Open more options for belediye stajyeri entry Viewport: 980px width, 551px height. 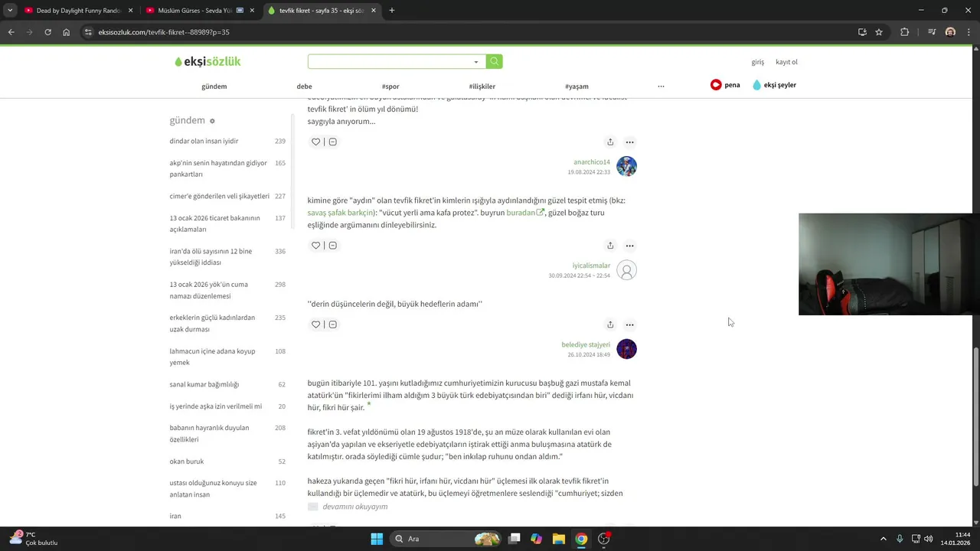point(629,324)
